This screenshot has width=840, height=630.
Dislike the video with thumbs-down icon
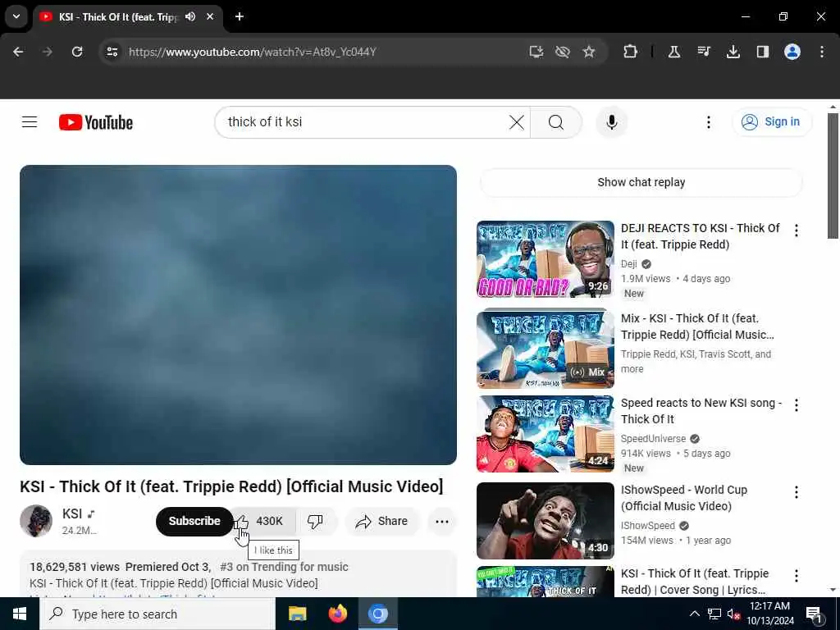(315, 521)
